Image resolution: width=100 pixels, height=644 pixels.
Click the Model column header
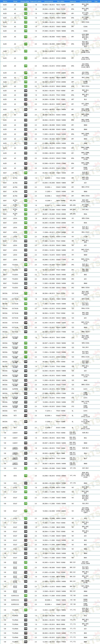(x=15, y=1)
